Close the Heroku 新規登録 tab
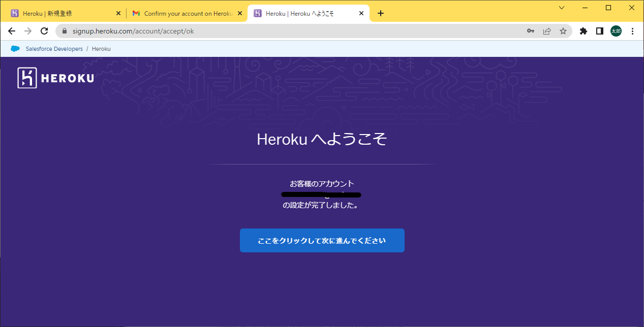The image size is (644, 327). [x=118, y=13]
